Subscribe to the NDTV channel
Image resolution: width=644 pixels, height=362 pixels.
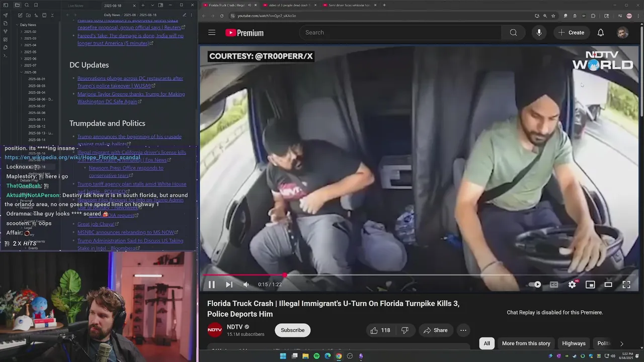292,330
